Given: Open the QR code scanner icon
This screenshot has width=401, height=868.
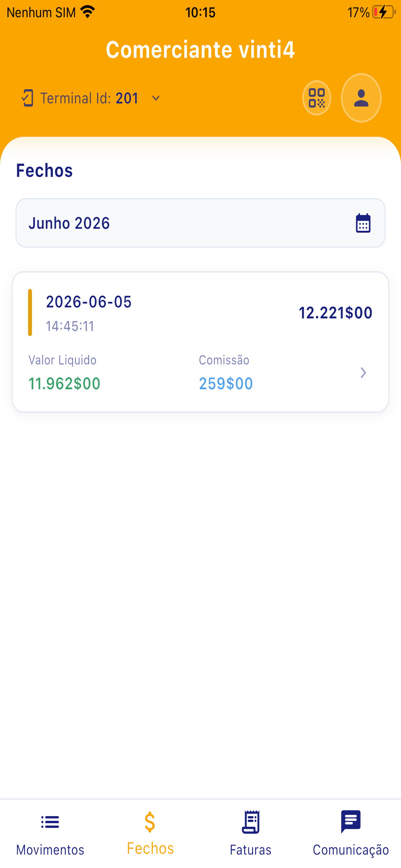Looking at the screenshot, I should (x=316, y=98).
